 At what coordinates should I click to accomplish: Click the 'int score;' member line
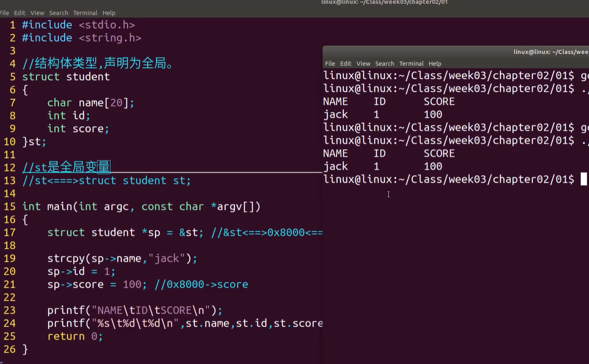click(x=78, y=129)
